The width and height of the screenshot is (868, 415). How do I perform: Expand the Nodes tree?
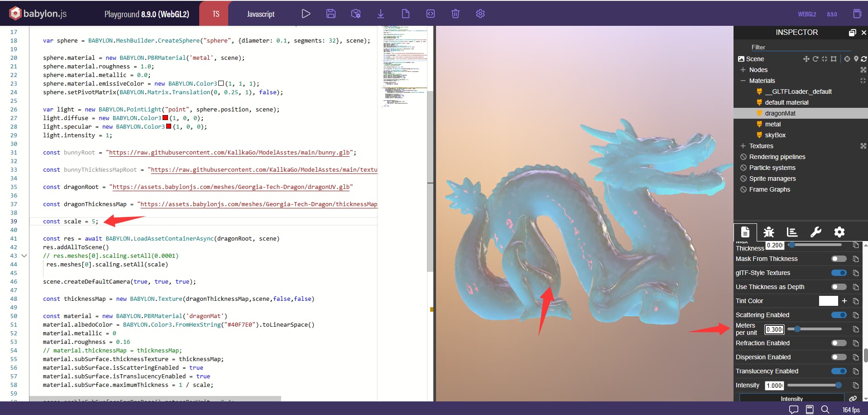tap(743, 70)
